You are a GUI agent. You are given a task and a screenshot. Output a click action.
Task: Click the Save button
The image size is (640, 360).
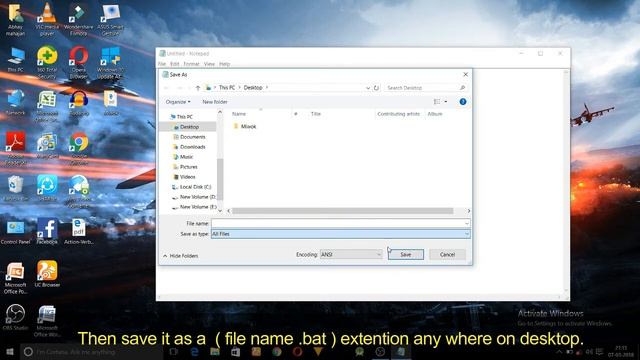405,254
